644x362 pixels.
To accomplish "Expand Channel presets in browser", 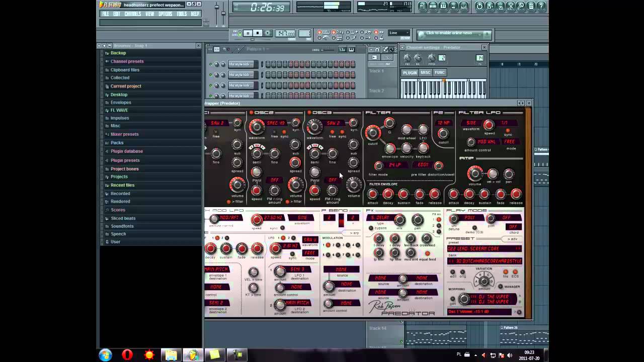I will click(x=127, y=61).
